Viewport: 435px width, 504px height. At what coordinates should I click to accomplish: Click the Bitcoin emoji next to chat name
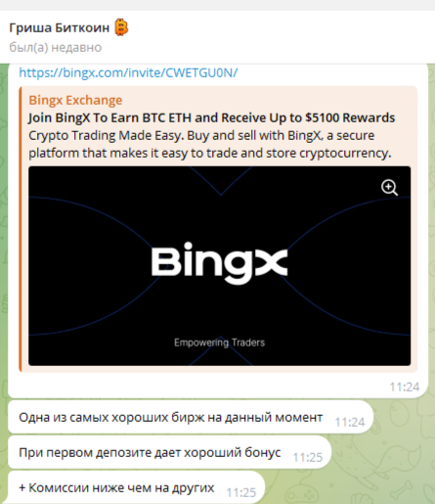tap(121, 27)
